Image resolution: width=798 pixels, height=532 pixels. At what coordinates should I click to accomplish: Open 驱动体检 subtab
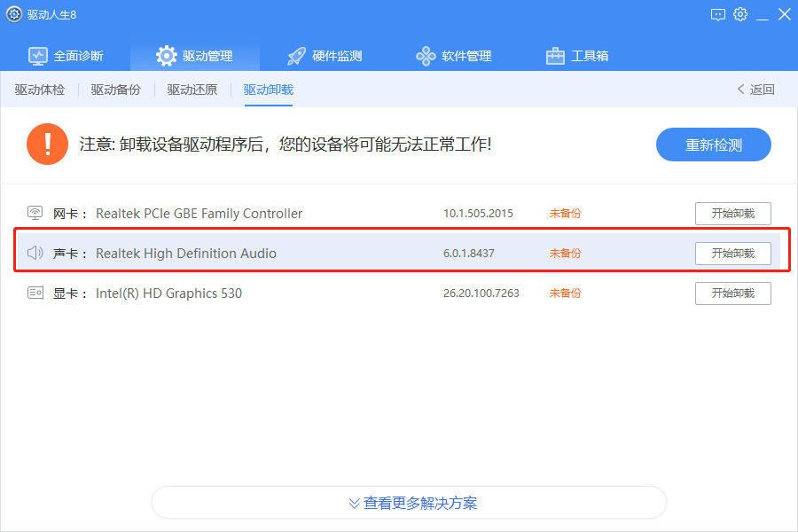[40, 90]
